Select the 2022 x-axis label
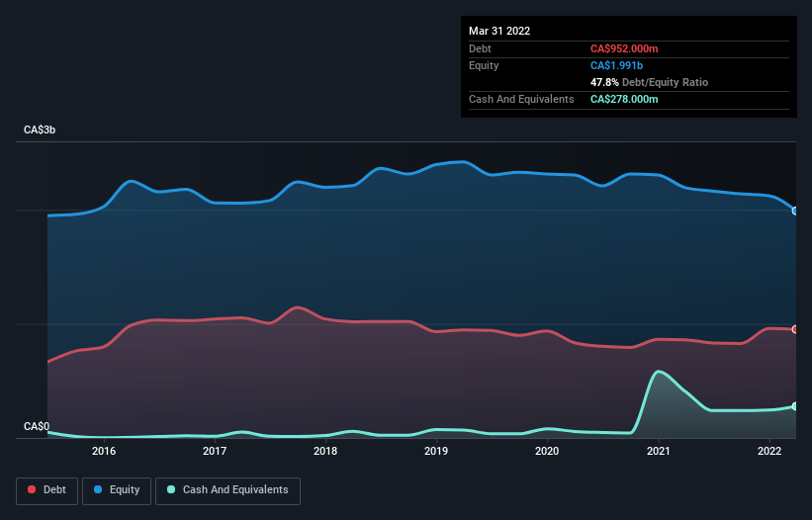812x520 pixels. point(769,451)
